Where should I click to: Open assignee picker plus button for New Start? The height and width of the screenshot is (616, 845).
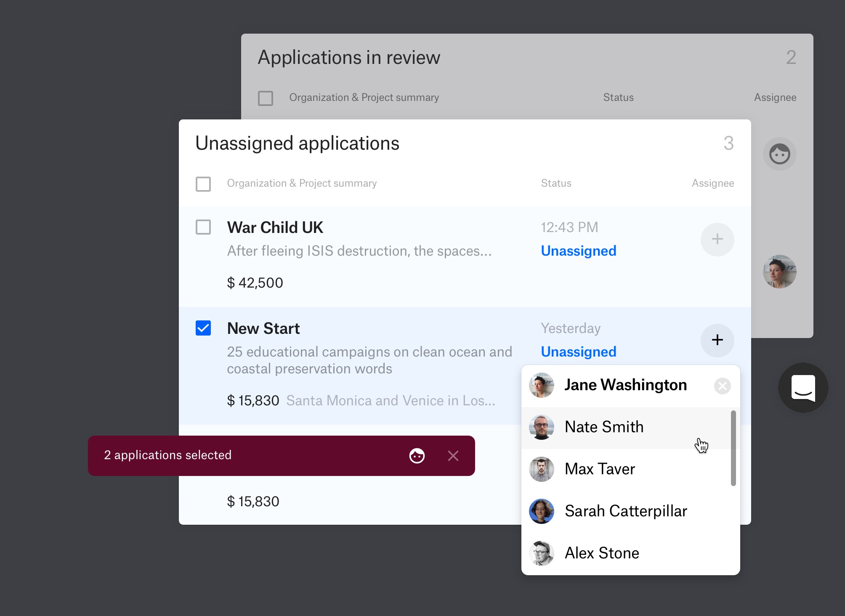pos(717,340)
